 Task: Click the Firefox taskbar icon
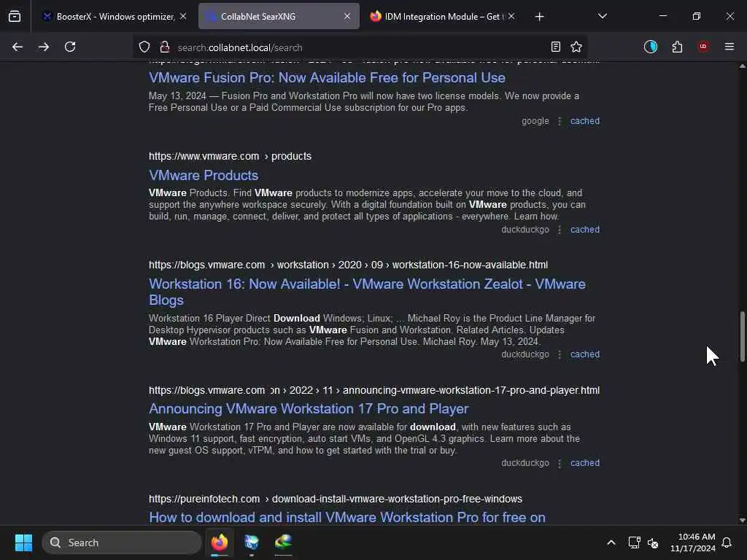click(x=220, y=542)
